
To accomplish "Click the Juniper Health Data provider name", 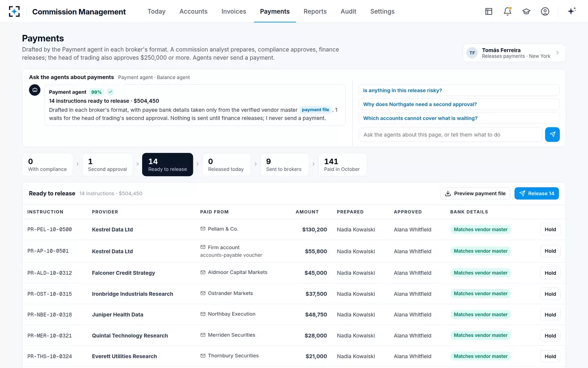I will point(118,315).
